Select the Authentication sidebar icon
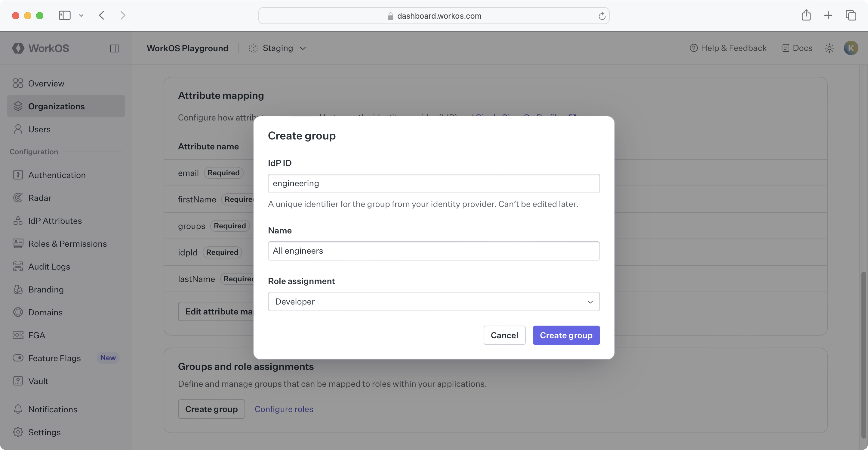868x450 pixels. point(18,175)
